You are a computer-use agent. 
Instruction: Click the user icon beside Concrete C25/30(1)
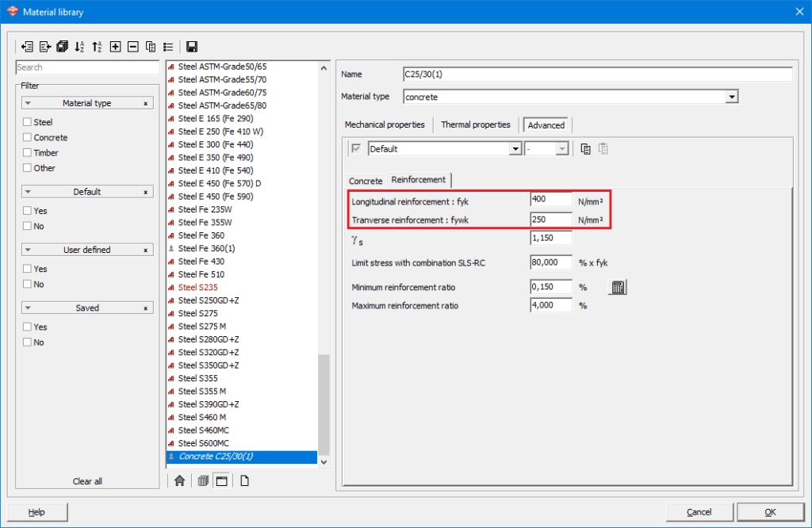pos(171,457)
